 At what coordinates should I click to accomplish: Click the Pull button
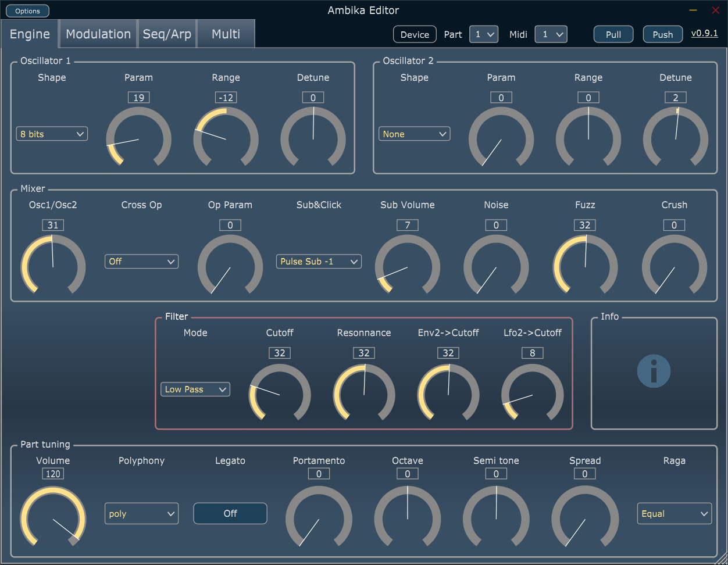(x=613, y=34)
